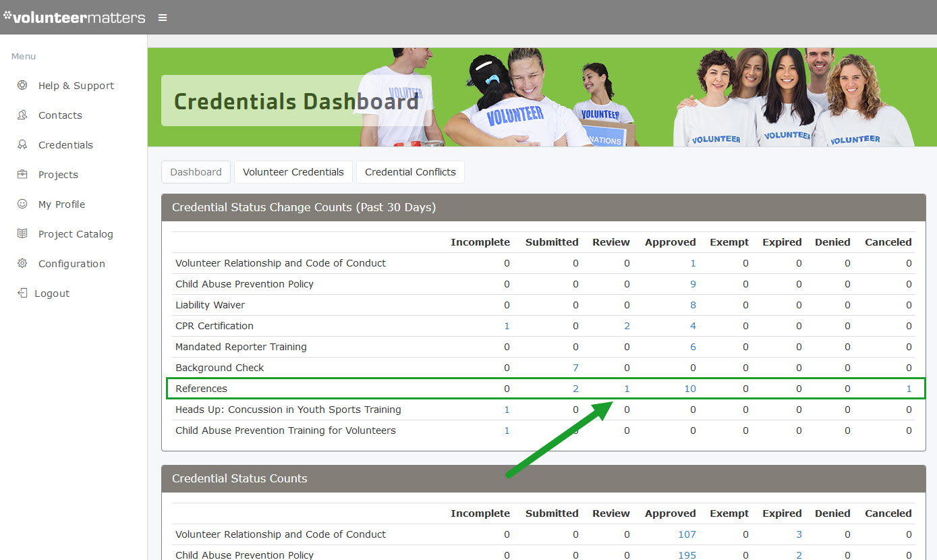Screen dimensions: 937x560
Task: Click the Credentials Dashboard banner title
Action: coord(296,101)
